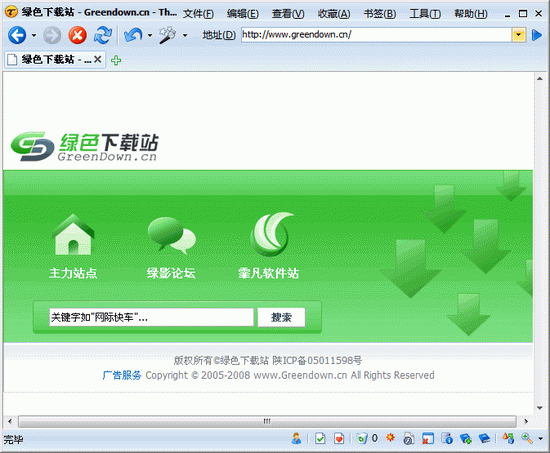Viewport: 550px width, 453px height.
Task: Expand the zoom magnifier dropdown arrow
Action: pos(541,438)
